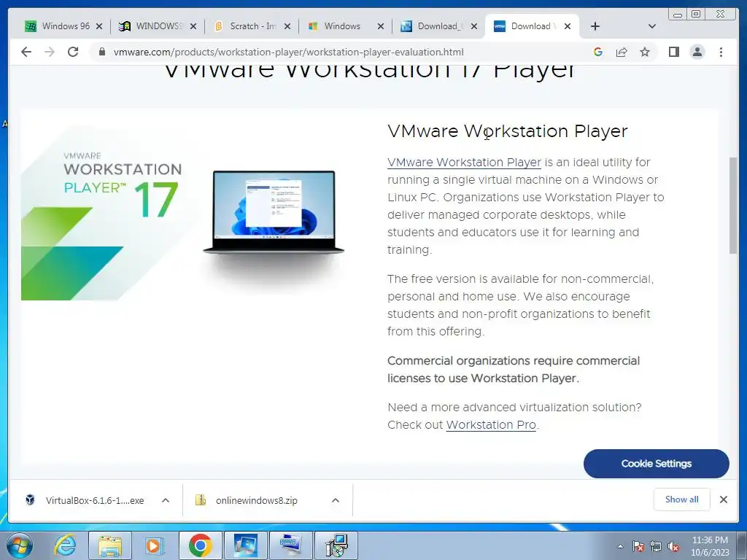Close the first Download tab
The width and height of the screenshot is (747, 560).
tap(474, 26)
